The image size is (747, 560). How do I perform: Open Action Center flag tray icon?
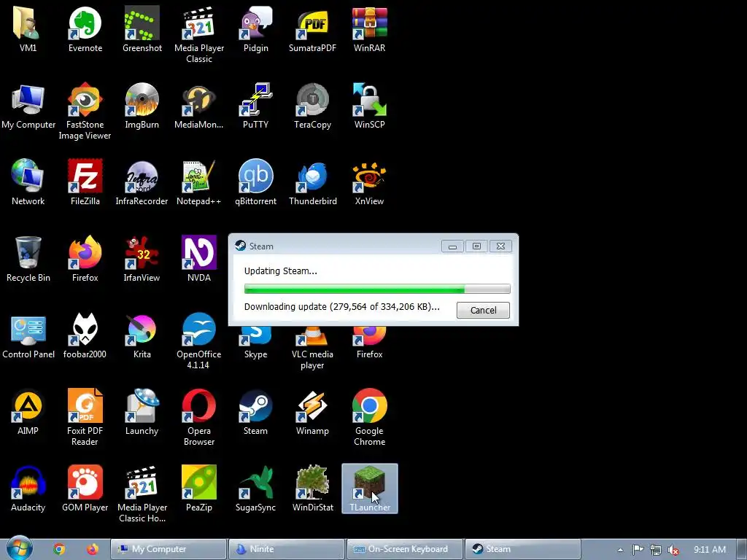click(638, 550)
